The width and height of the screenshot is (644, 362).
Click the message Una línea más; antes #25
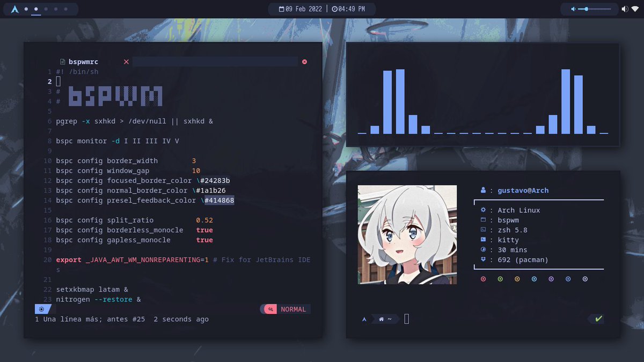(x=94, y=319)
